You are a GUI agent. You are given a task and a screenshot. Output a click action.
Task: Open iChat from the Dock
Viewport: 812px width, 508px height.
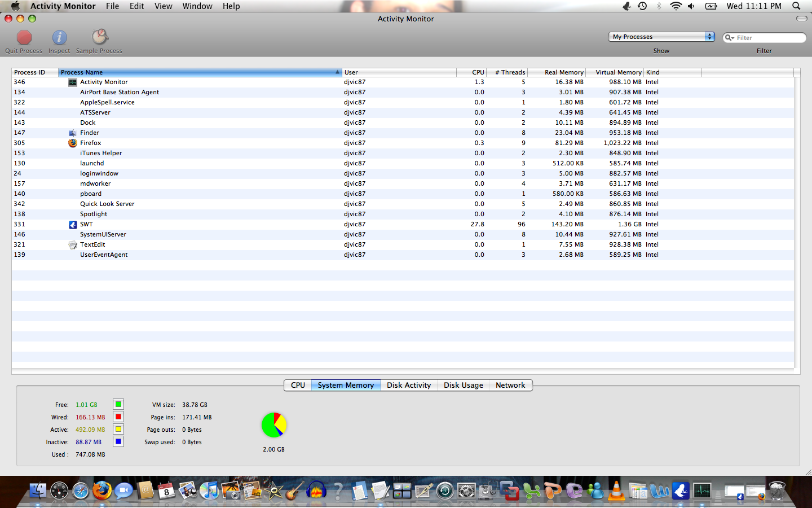(x=123, y=491)
